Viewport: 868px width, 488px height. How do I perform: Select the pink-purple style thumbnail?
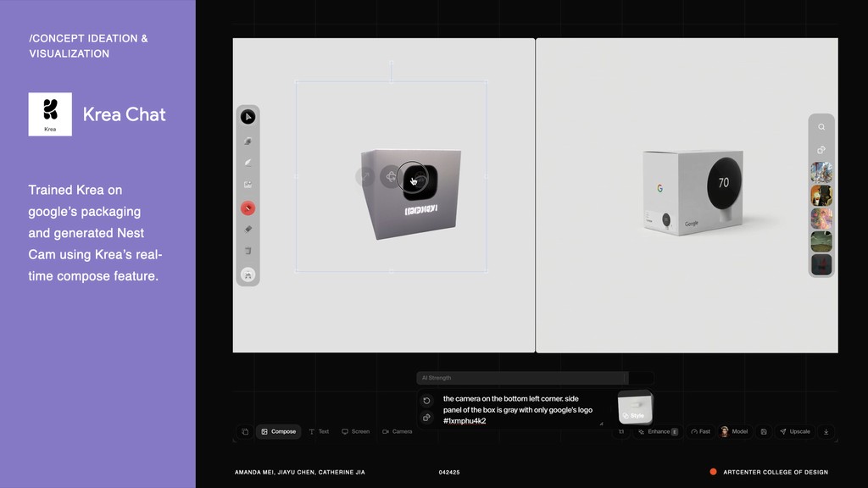point(821,219)
